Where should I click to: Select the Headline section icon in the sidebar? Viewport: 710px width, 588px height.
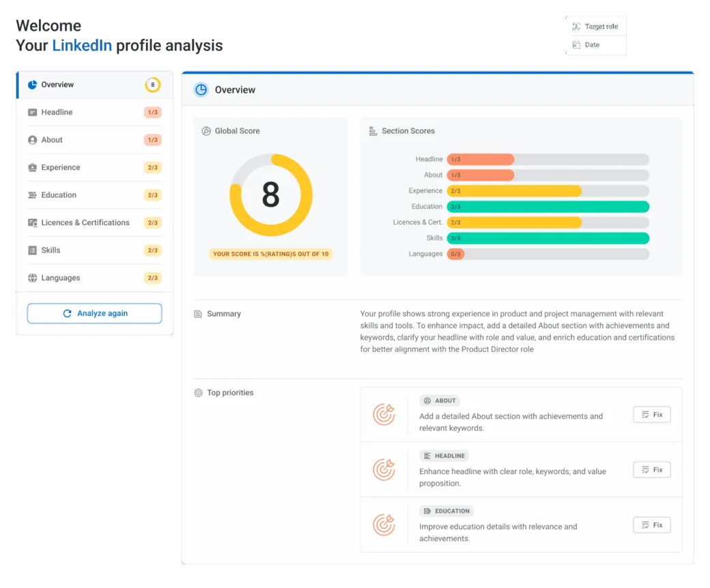point(31,112)
